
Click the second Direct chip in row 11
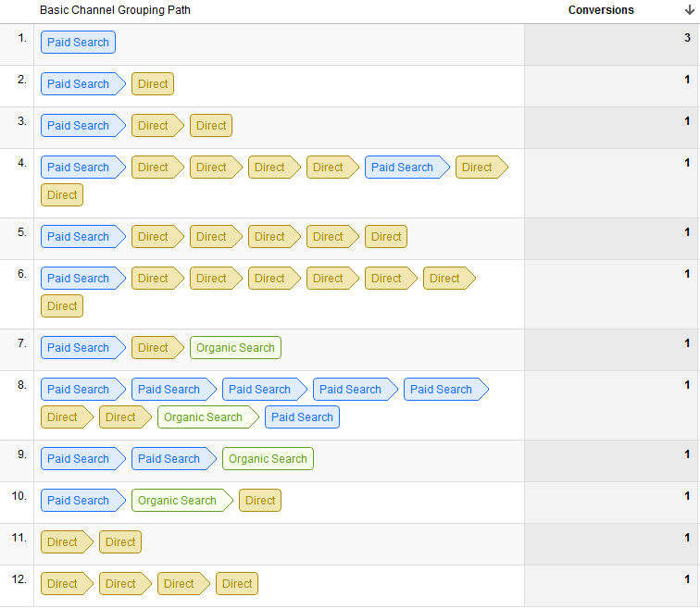pyautogui.click(x=120, y=542)
